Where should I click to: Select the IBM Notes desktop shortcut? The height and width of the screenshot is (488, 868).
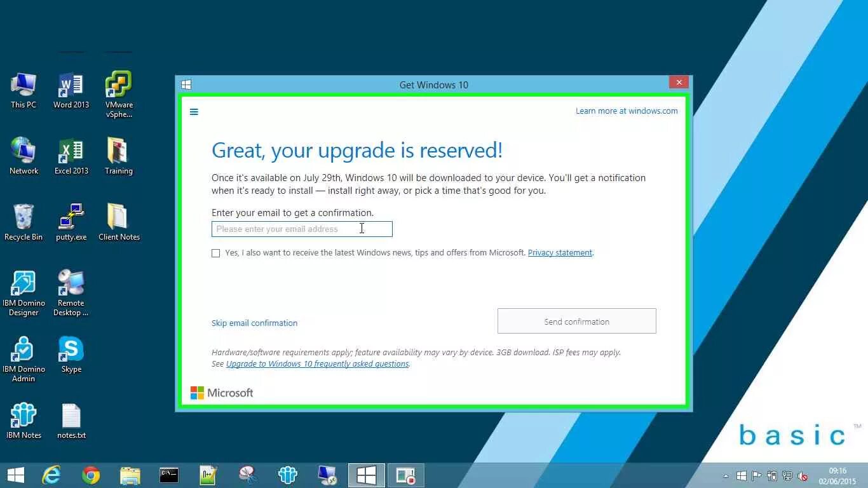coord(24,421)
